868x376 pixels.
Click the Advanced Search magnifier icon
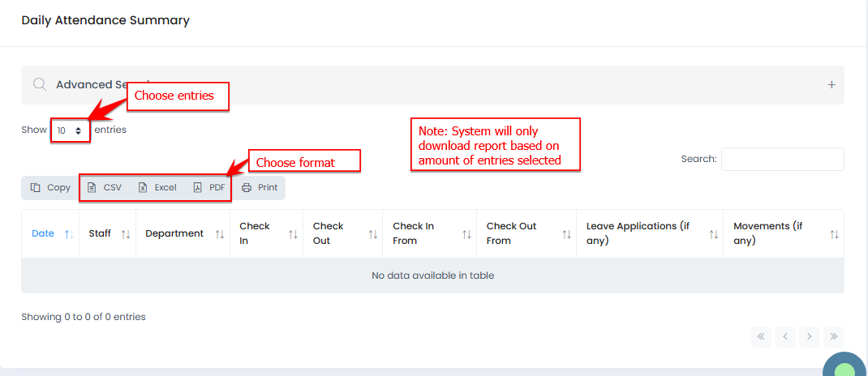(x=39, y=84)
